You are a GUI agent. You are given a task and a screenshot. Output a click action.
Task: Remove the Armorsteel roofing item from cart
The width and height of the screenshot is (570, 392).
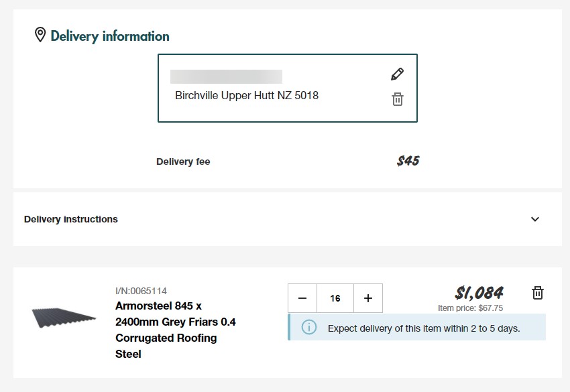537,293
